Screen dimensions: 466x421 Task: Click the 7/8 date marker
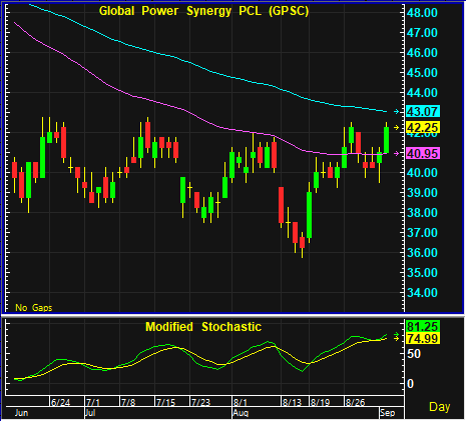tap(128, 402)
